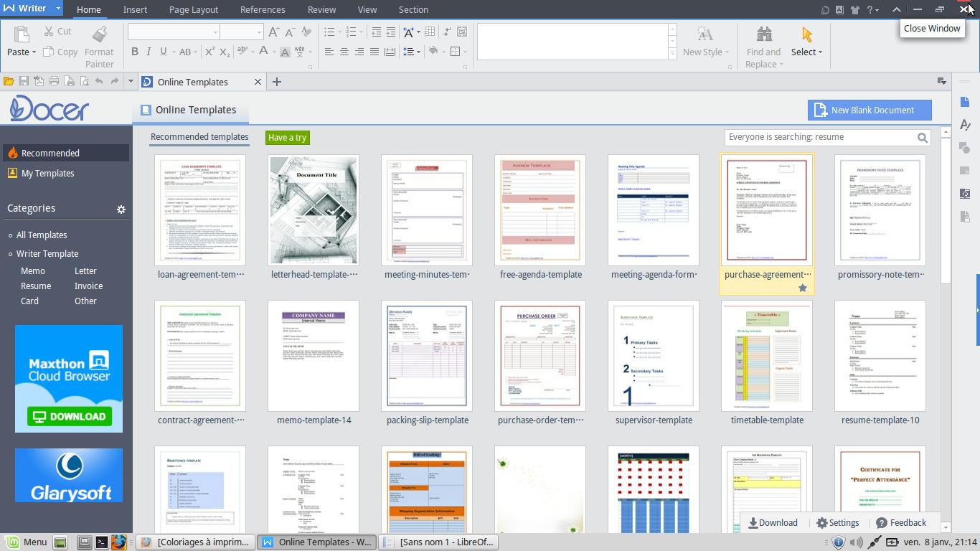This screenshot has width=980, height=551.
Task: Click the skin T-shirt icon in title bar
Action: point(854,9)
